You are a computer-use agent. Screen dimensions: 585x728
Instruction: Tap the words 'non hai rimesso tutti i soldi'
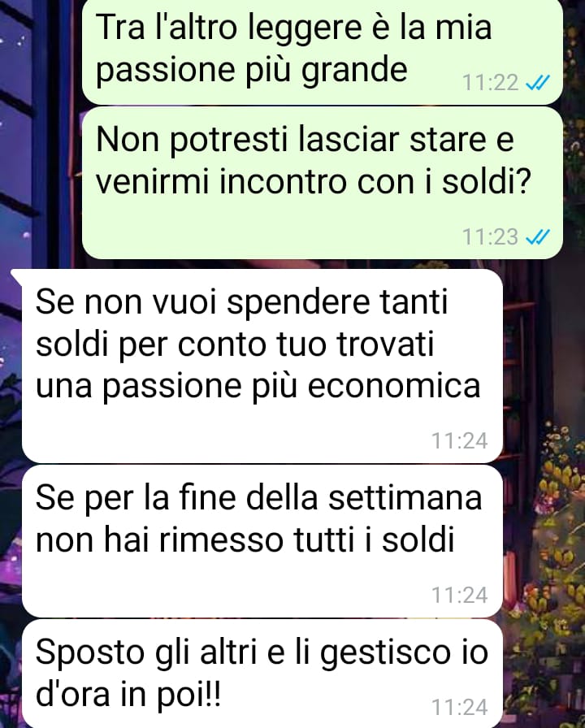click(x=245, y=540)
